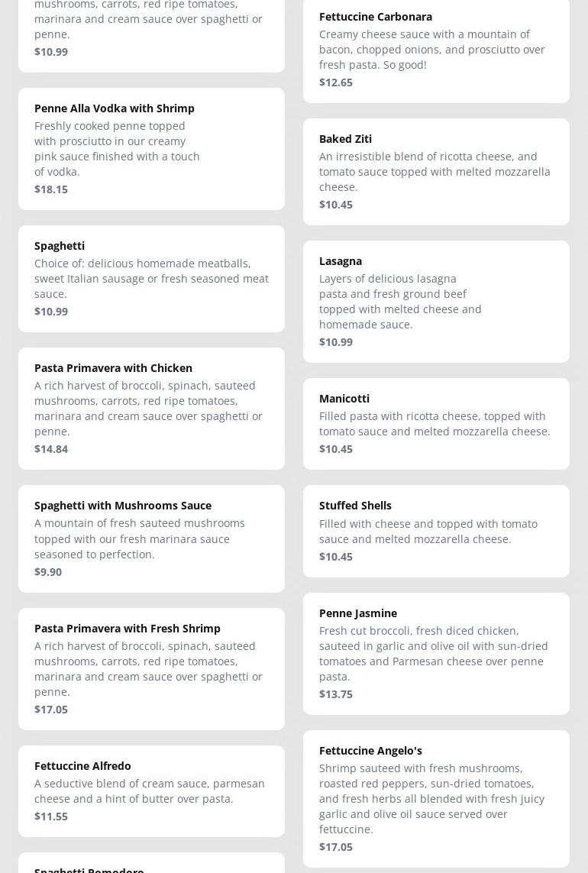Open the partially visible Spaghetti Pomodoro item

click(x=89, y=869)
